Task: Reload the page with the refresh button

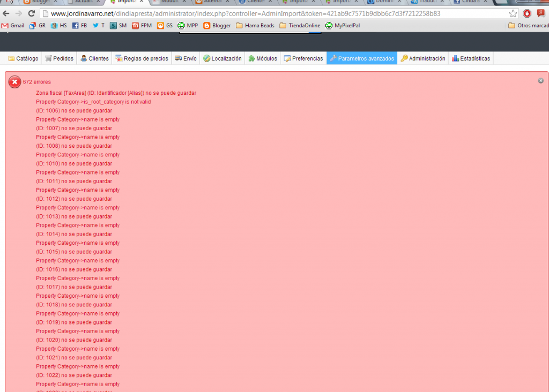Action: (x=32, y=13)
